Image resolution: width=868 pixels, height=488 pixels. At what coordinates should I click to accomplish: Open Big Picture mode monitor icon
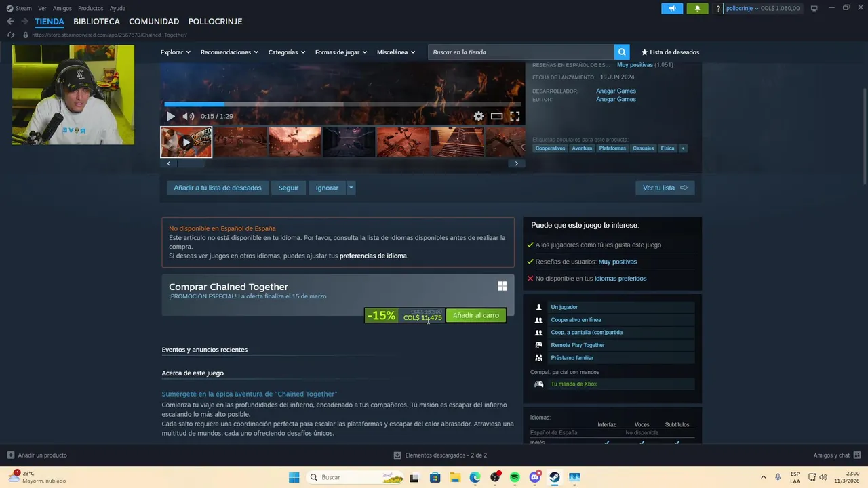tap(814, 8)
